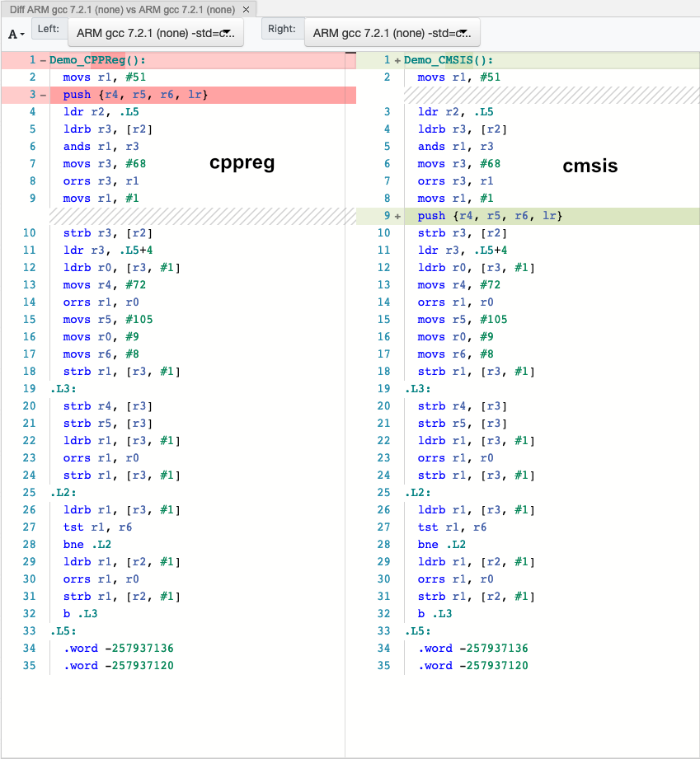Click line number 19 in left pane
The image size is (700, 759).
tap(31, 389)
